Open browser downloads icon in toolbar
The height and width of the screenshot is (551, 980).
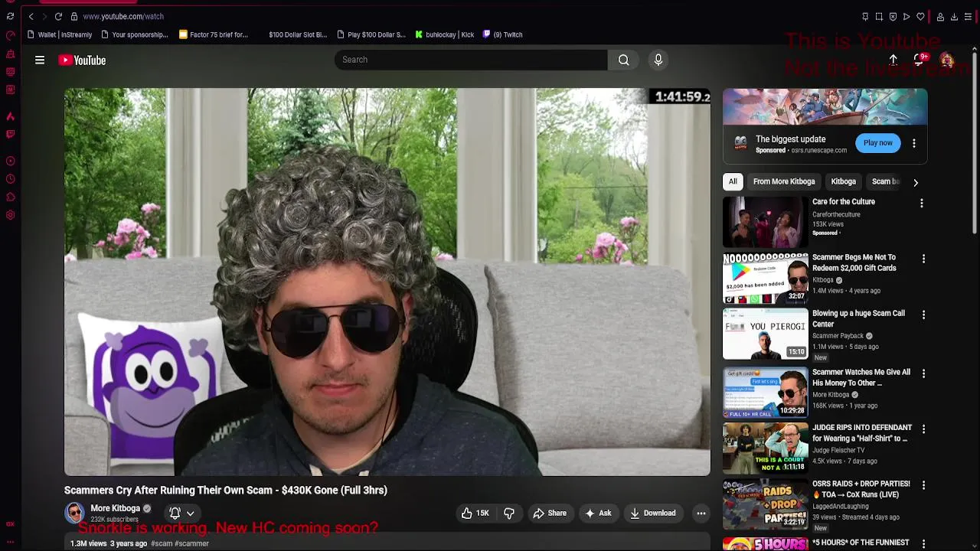point(954,16)
